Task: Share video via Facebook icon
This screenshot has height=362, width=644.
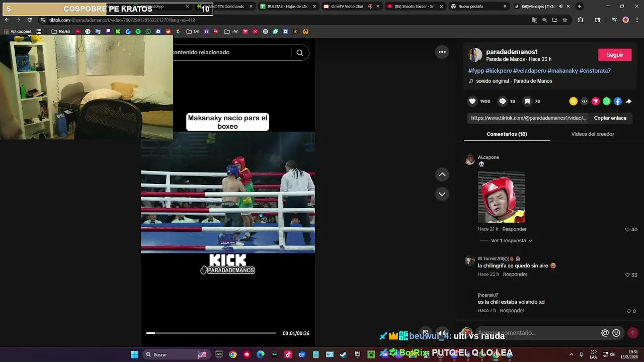Action: tap(617, 101)
